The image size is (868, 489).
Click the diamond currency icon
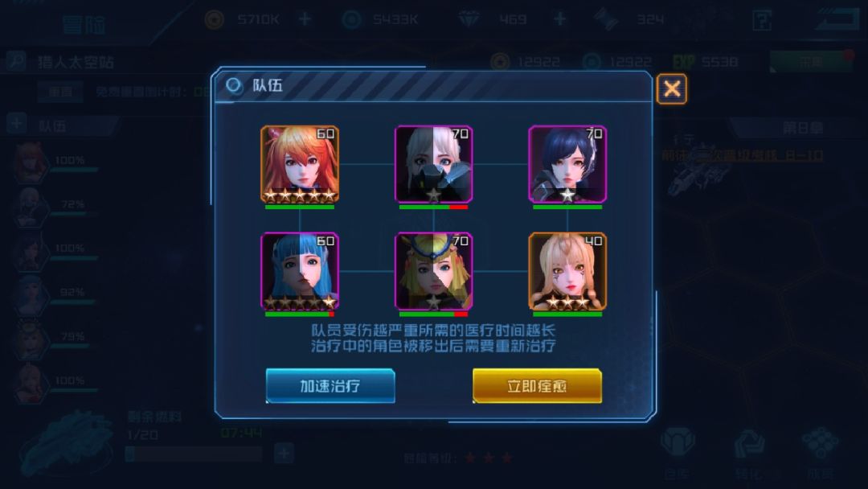[469, 19]
